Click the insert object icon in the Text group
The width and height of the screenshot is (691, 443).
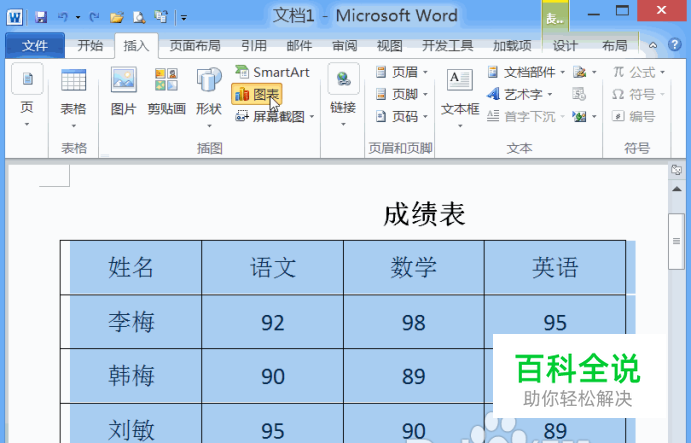click(579, 116)
